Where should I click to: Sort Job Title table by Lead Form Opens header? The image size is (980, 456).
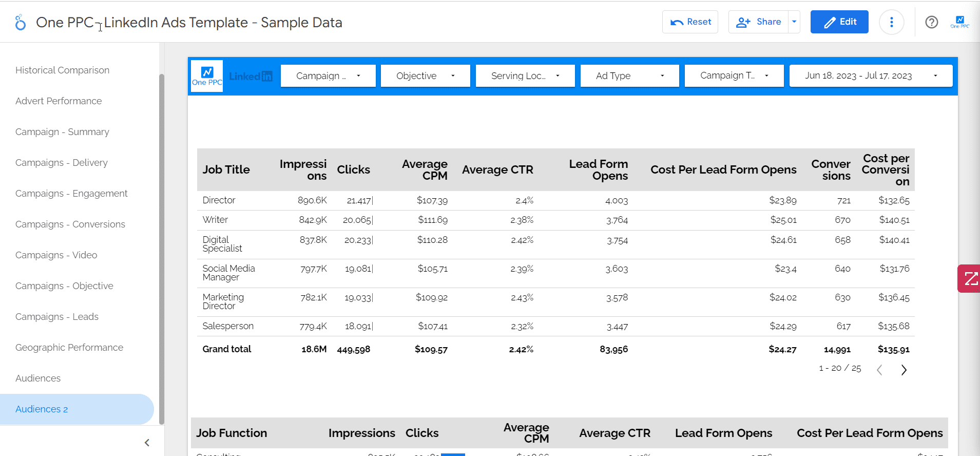[598, 170]
